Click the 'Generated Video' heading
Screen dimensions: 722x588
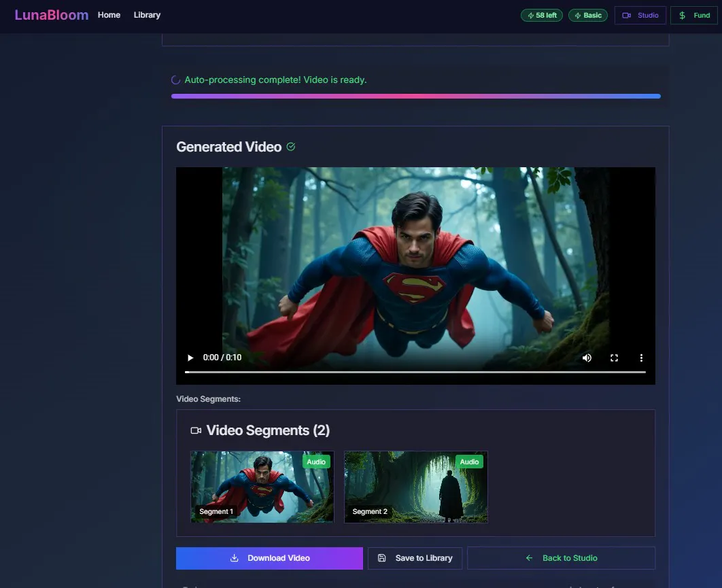(x=229, y=147)
